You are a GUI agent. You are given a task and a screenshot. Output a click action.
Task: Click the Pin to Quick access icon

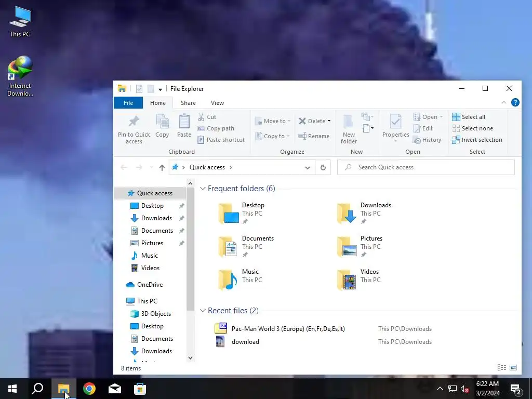[134, 122]
